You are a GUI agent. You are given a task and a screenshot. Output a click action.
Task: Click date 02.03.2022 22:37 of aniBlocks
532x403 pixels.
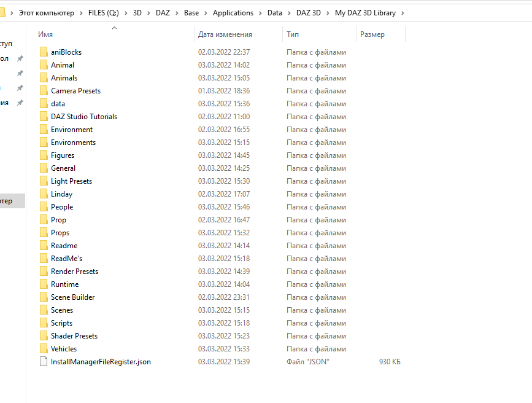tap(224, 52)
